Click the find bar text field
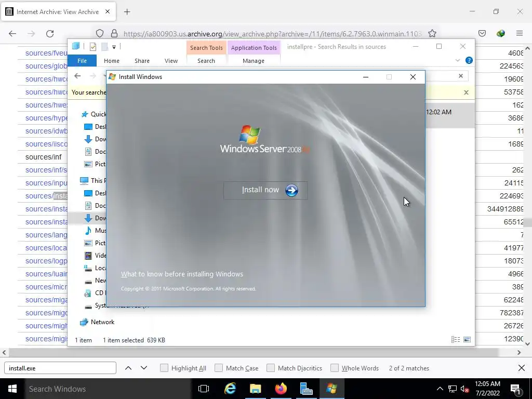 pyautogui.click(x=60, y=368)
